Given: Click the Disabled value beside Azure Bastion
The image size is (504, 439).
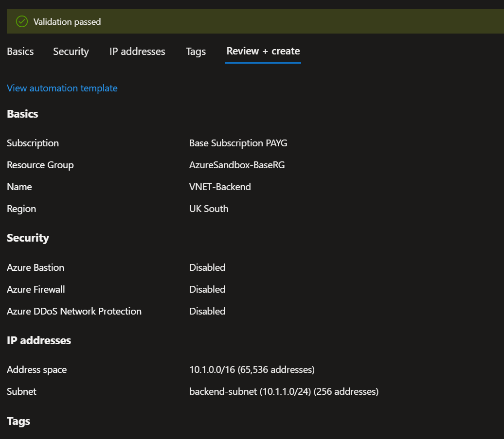Looking at the screenshot, I should click(207, 267).
